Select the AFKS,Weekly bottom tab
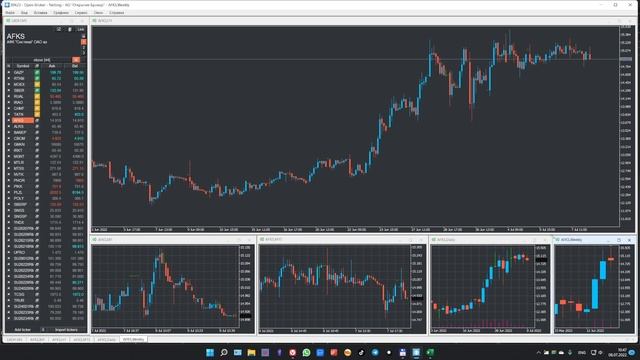 pos(133,340)
